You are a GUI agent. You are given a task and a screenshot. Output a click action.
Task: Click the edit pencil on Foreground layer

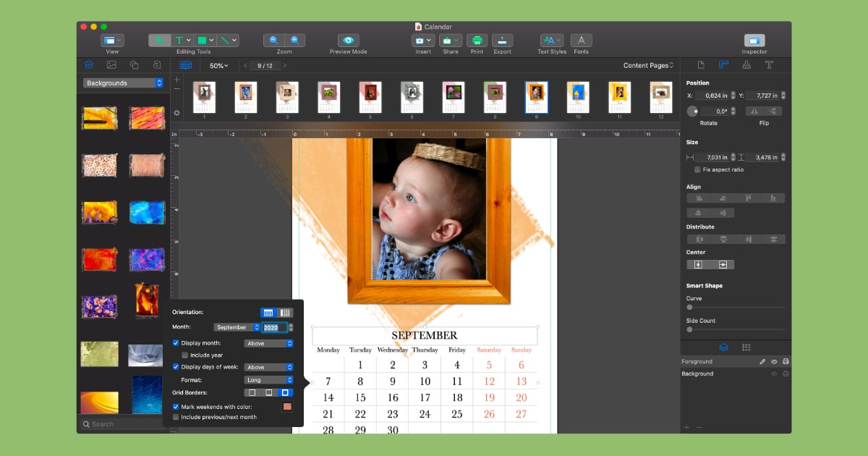(762, 361)
